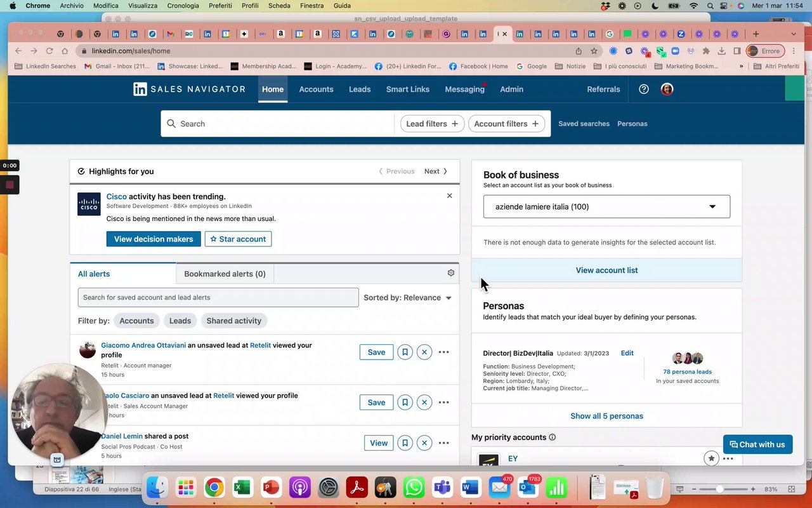Click View account list
The width and height of the screenshot is (812, 508).
[606, 270]
